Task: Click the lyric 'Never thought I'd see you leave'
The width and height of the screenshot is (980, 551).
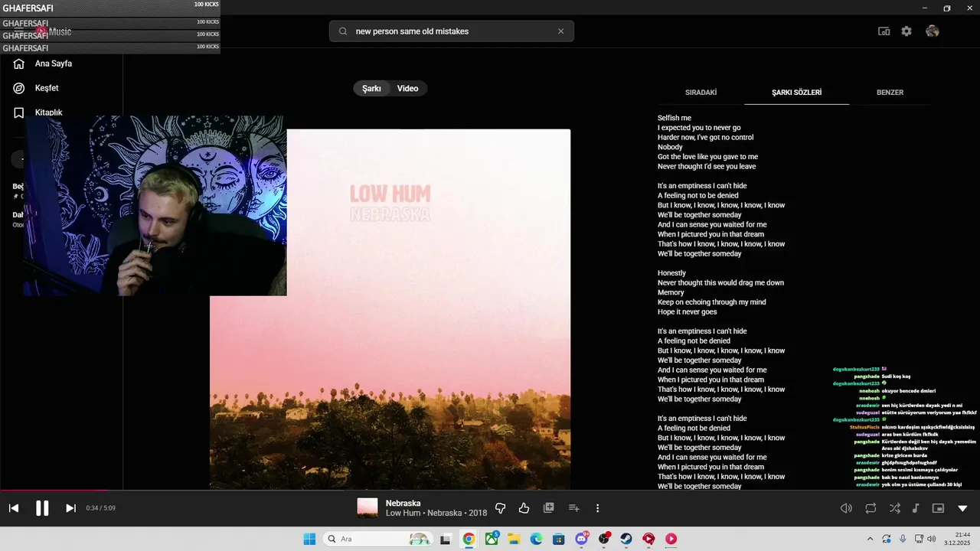Action: [x=707, y=167]
